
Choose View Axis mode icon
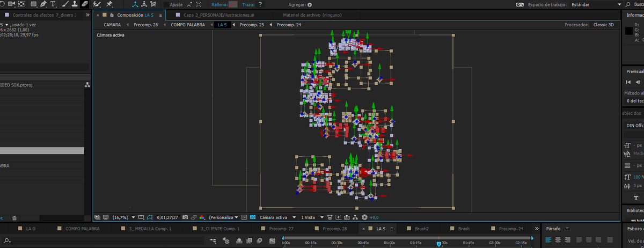point(152,4)
